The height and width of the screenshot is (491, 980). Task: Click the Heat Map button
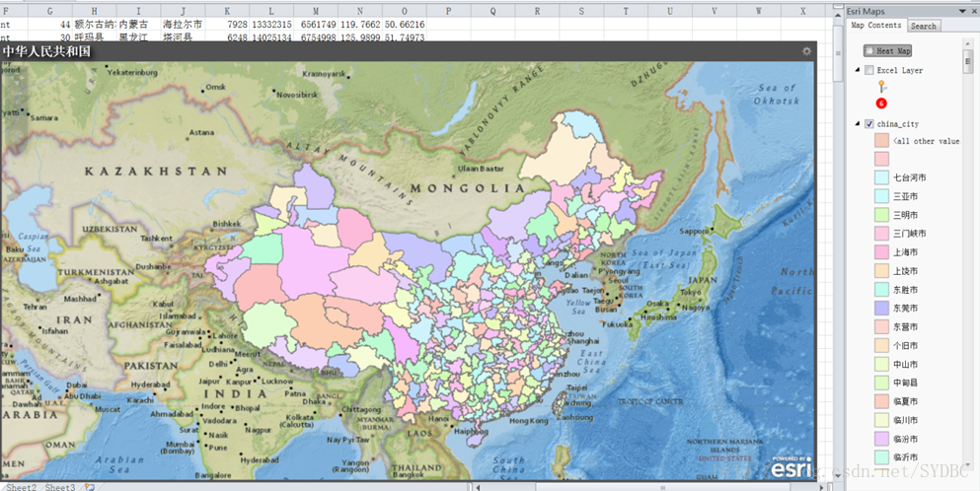888,50
